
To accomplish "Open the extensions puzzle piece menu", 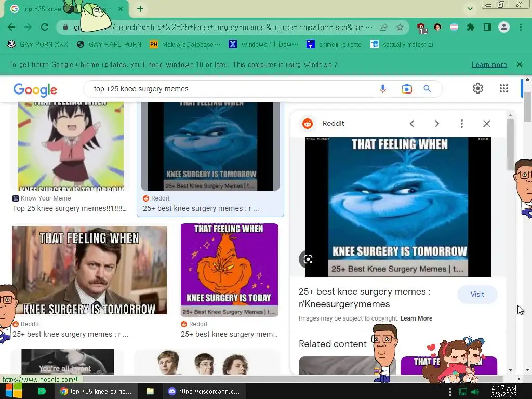I will tap(471, 27).
